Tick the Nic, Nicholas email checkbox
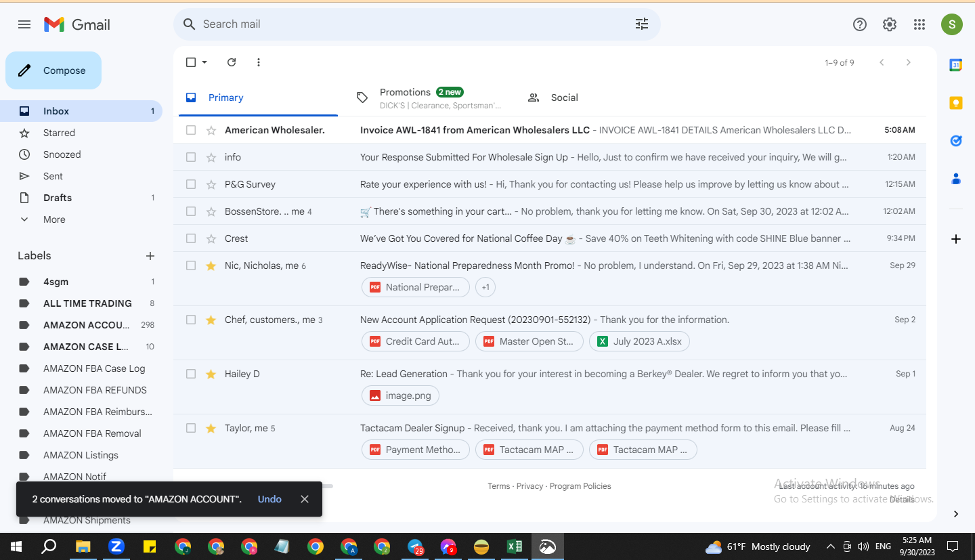This screenshot has height=560, width=975. (191, 265)
